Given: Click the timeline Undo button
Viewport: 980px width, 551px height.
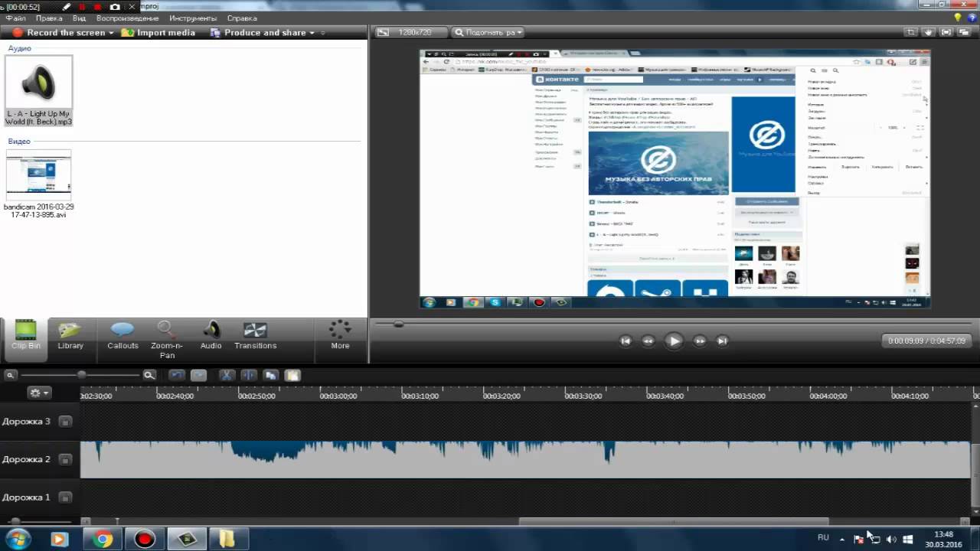Looking at the screenshot, I should click(177, 375).
